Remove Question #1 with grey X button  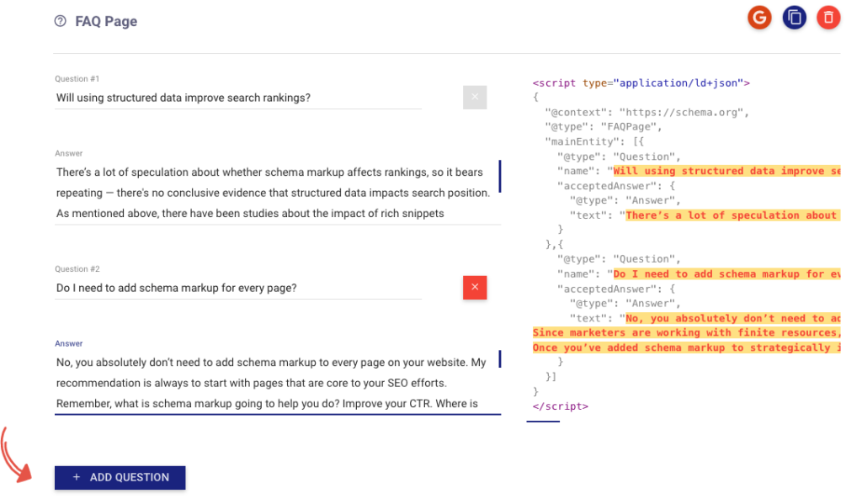pyautogui.click(x=475, y=98)
